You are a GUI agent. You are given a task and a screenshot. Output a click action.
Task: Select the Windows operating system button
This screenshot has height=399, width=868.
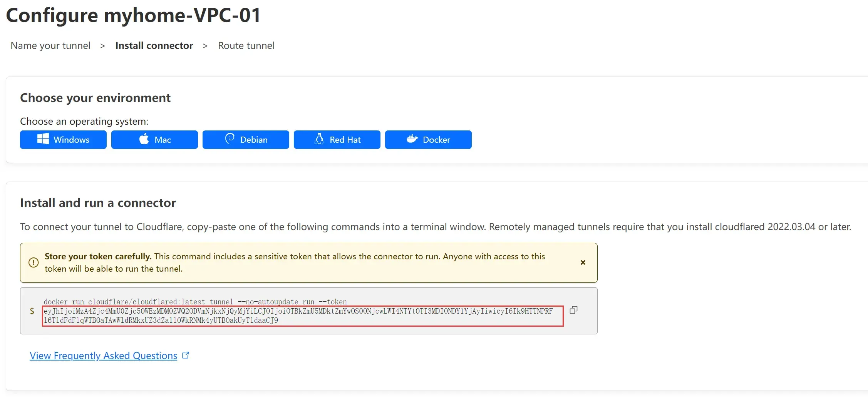click(x=63, y=140)
